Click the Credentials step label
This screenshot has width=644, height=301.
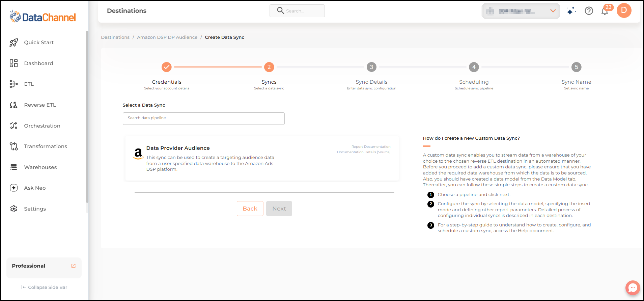167,82
